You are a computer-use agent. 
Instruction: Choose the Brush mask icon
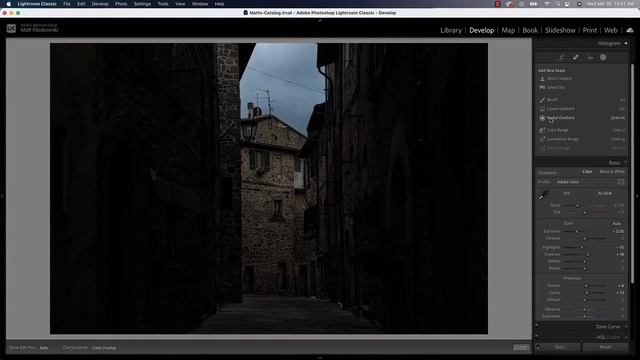542,100
